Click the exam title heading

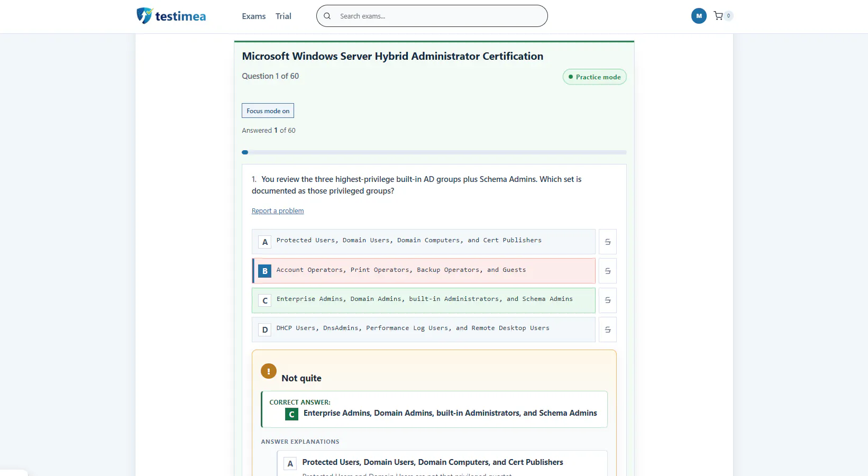[392, 56]
